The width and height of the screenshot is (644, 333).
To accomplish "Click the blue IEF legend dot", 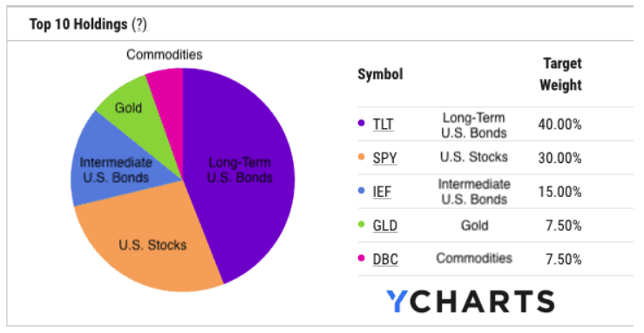I will click(x=362, y=190).
